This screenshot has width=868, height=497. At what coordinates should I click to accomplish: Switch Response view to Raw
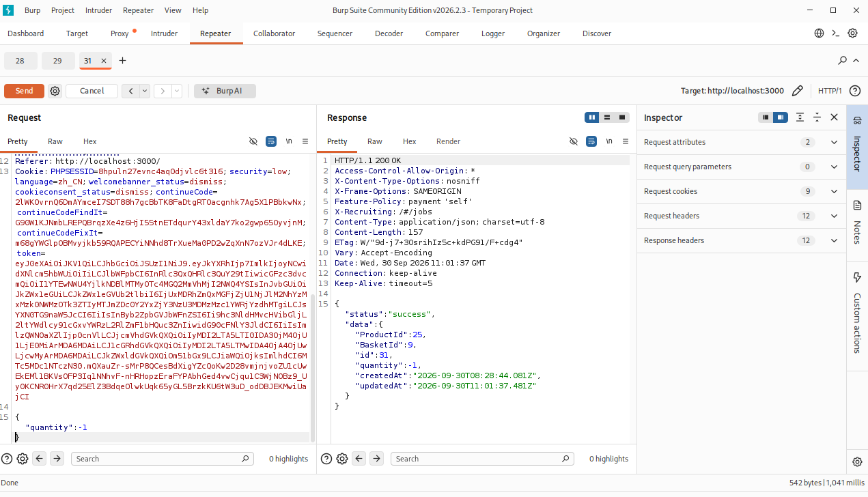(375, 141)
